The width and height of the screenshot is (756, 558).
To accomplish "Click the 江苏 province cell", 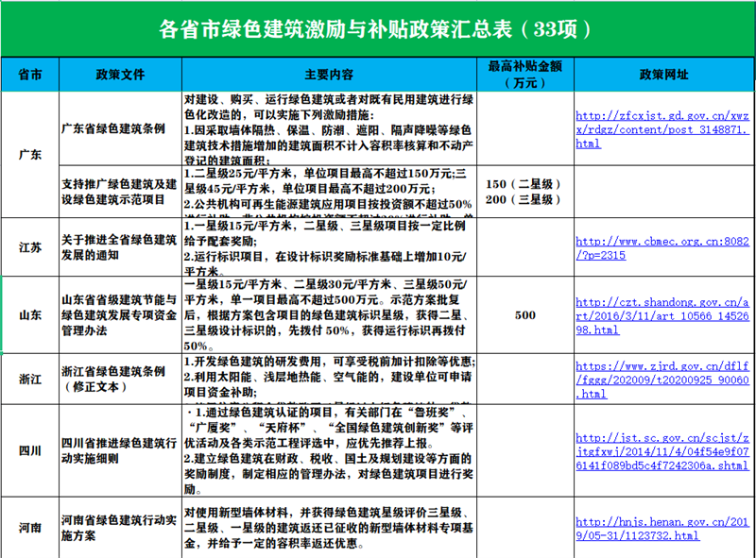I will [x=30, y=247].
